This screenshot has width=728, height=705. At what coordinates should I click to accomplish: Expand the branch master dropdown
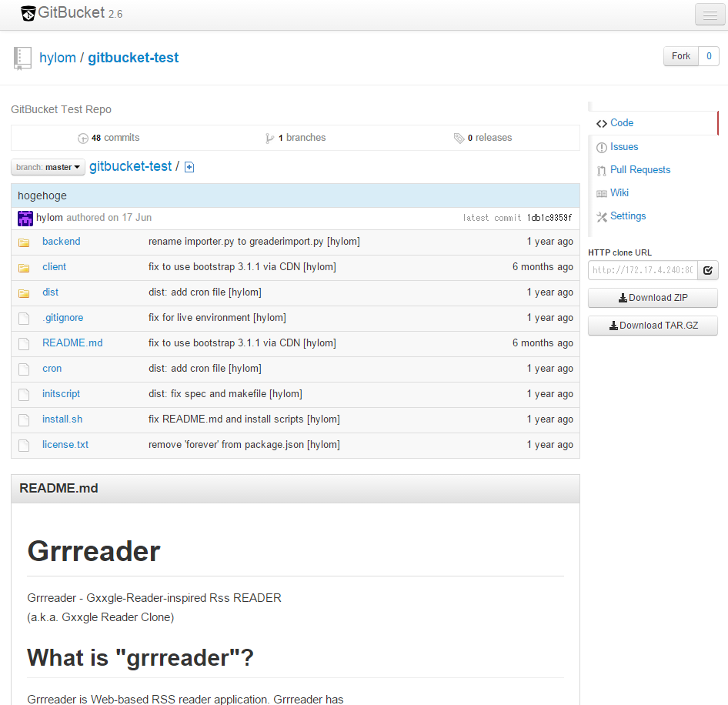(x=48, y=167)
